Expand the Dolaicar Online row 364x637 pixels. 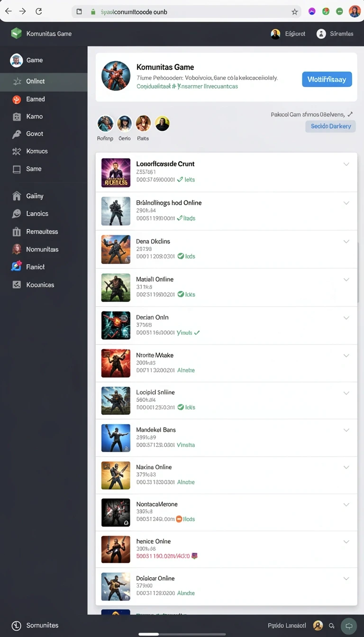(346, 578)
